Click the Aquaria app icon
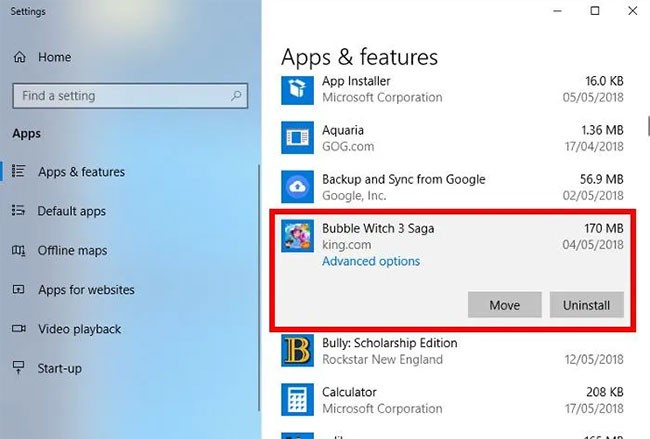The height and width of the screenshot is (439, 650). click(297, 138)
